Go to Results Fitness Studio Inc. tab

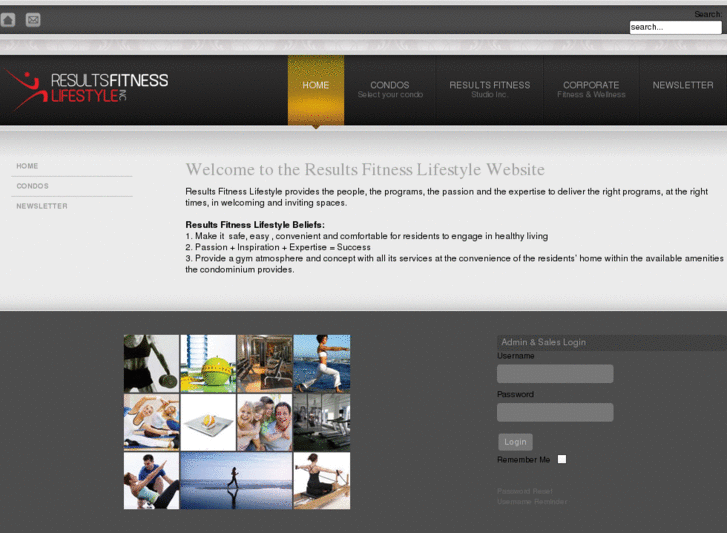(490, 90)
